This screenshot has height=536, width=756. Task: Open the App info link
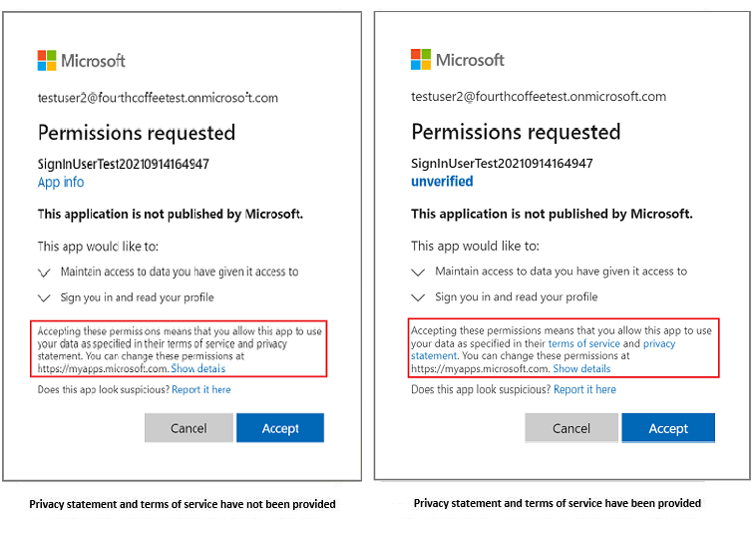[x=61, y=183]
